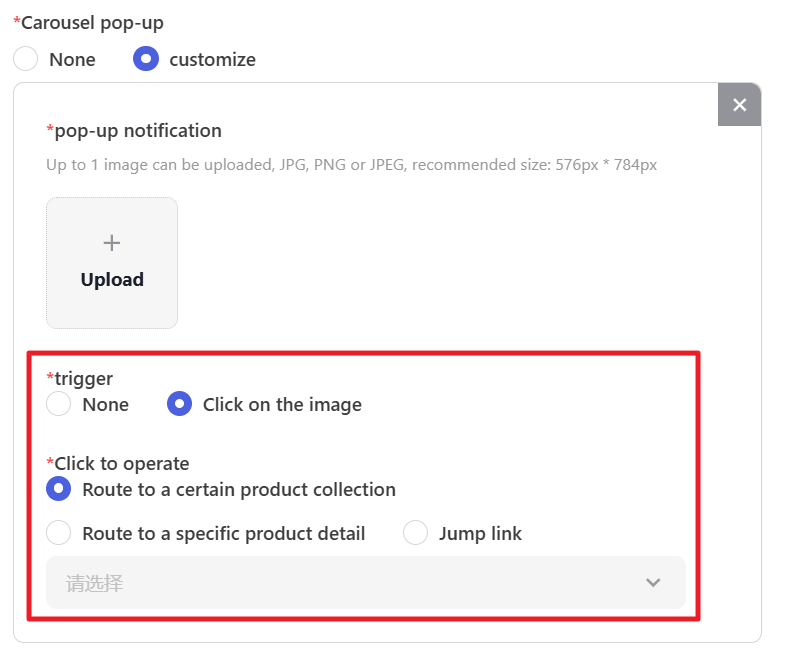Click 'Route to a specific product detail' text
The height and width of the screenshot is (649, 790).
pos(223,534)
